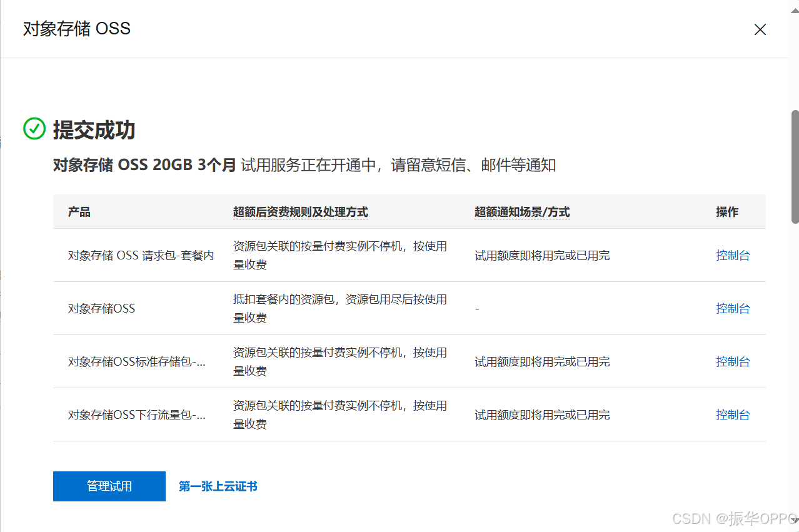Click the 管理试用 button
The width and height of the screenshot is (799, 532).
[x=109, y=486]
